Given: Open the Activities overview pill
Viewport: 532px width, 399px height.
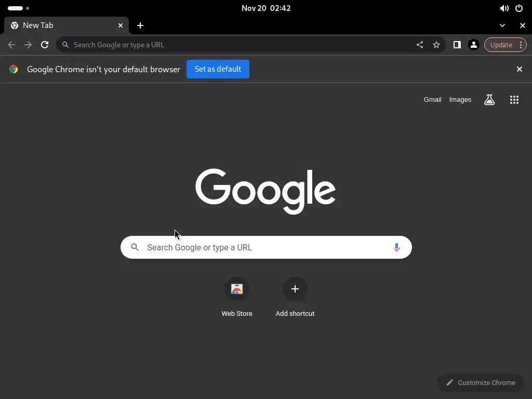Looking at the screenshot, I should [x=18, y=8].
